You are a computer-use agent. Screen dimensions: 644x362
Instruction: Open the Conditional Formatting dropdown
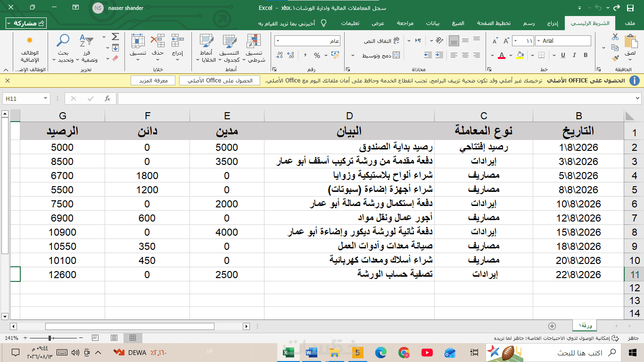click(x=254, y=49)
